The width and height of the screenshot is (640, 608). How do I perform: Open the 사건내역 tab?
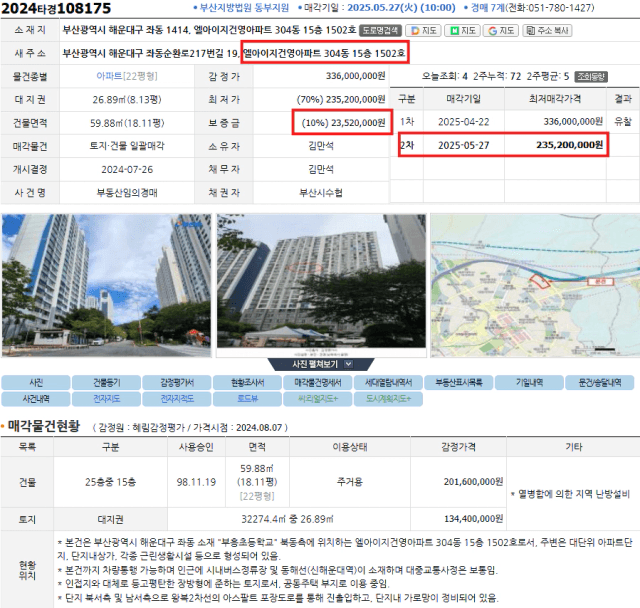pos(36,399)
